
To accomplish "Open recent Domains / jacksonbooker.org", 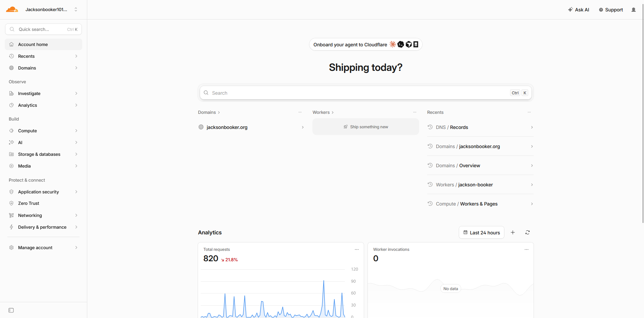I will (x=480, y=146).
